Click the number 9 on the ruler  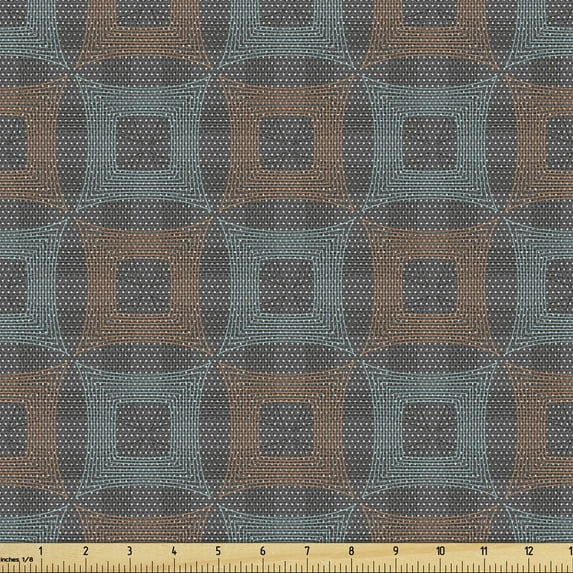tap(396, 551)
